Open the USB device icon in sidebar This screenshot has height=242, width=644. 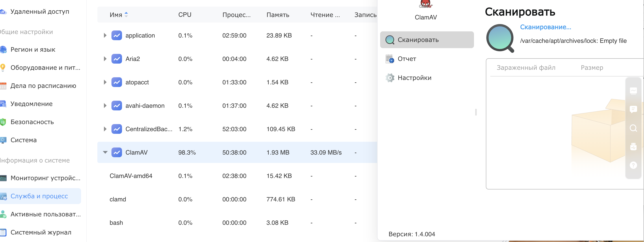tap(633, 147)
